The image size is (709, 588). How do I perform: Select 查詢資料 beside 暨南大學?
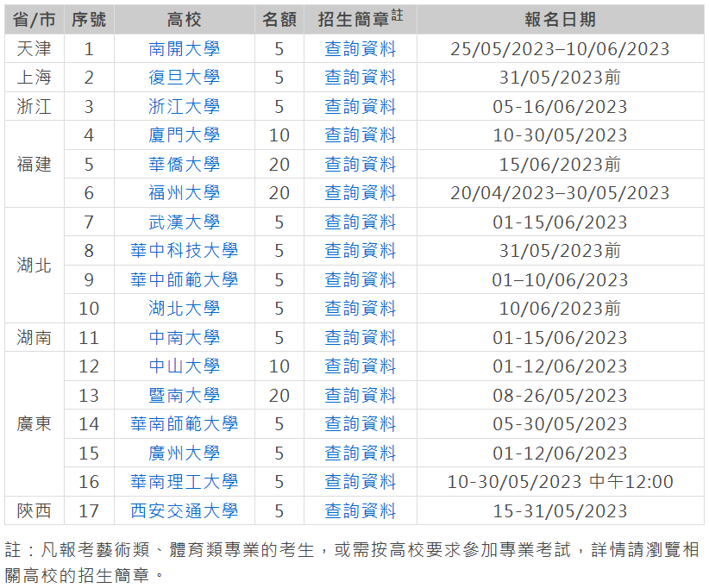point(361,396)
